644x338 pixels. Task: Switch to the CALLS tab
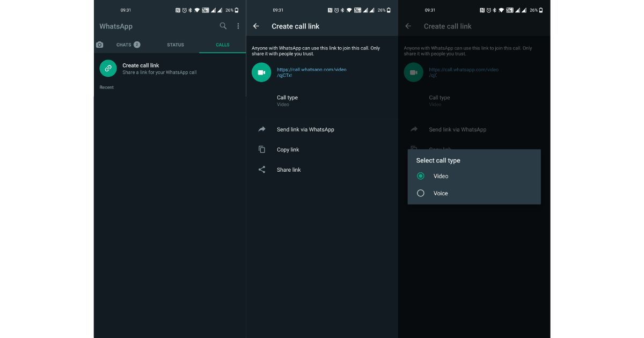223,45
